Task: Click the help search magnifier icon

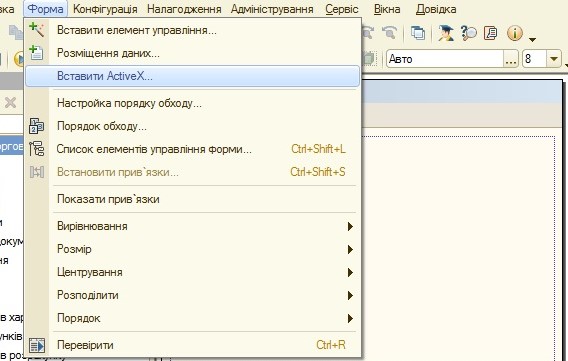Action: pyautogui.click(x=469, y=33)
